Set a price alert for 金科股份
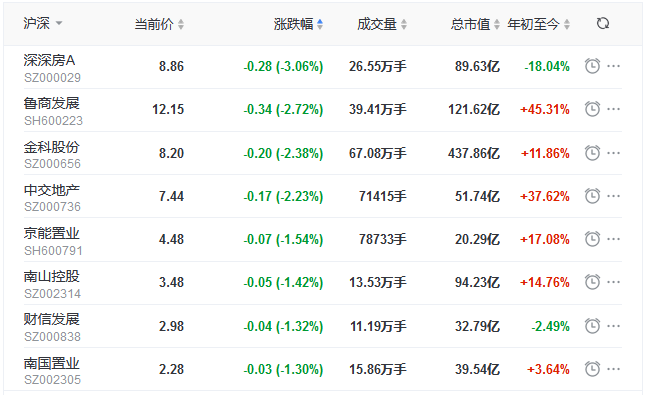Viewport: 647px width, 395px height. (593, 153)
